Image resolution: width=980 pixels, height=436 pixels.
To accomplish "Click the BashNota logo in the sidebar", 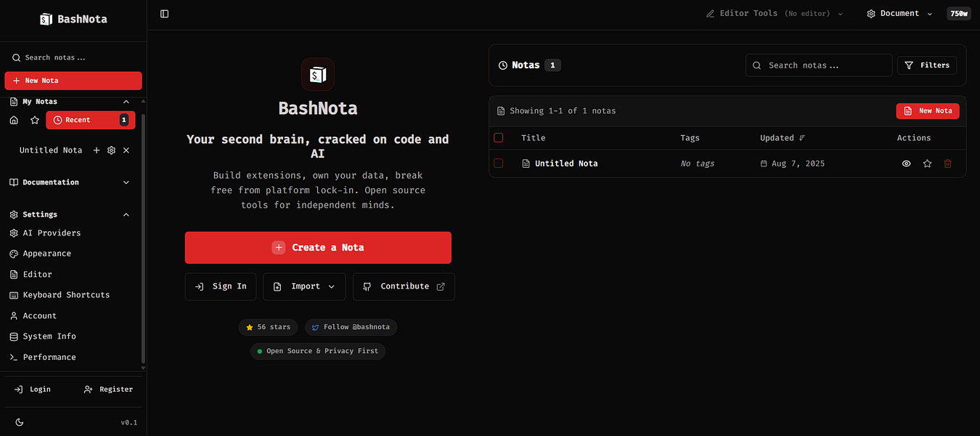I will point(73,18).
